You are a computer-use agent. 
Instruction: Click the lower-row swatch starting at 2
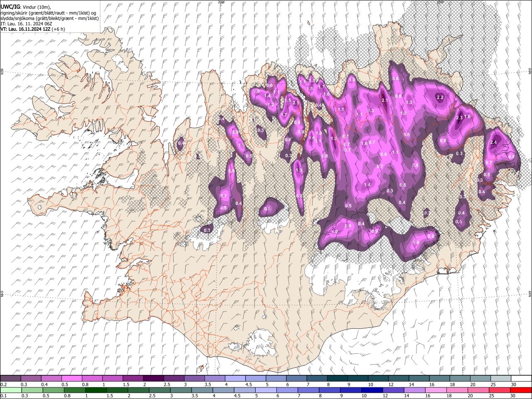[138, 390]
